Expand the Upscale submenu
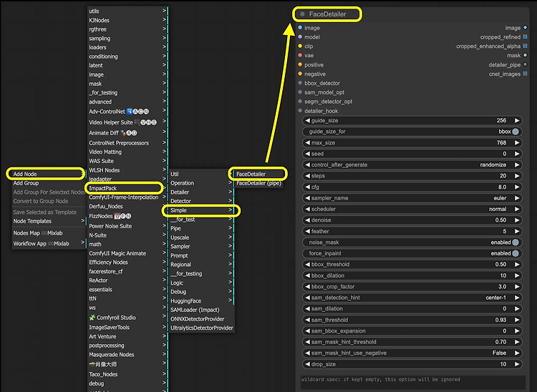The height and width of the screenshot is (392, 537). [201, 237]
